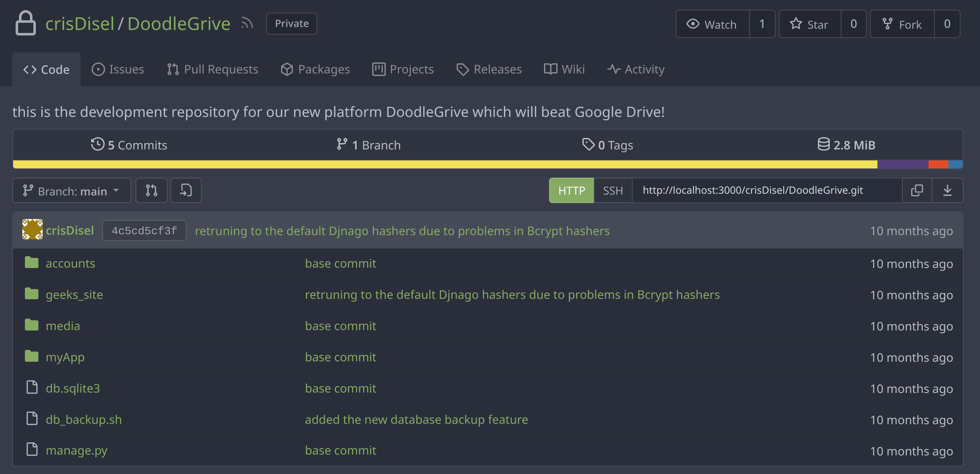Click the manage.py file icon

pos(32,450)
